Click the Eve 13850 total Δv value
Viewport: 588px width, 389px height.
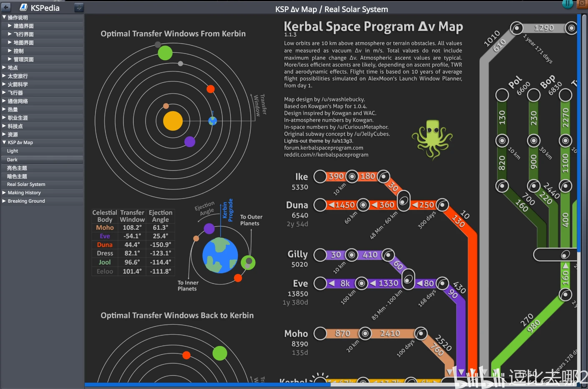click(298, 294)
